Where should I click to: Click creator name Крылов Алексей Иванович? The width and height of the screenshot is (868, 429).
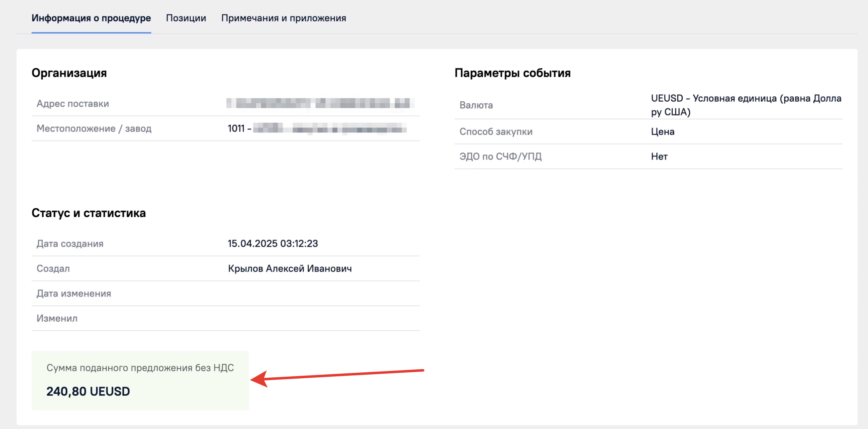[289, 269]
